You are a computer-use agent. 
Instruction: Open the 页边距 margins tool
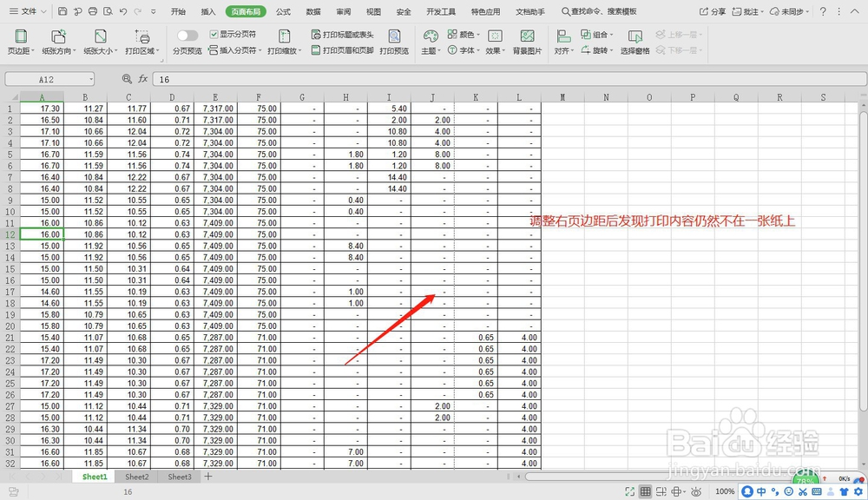tap(21, 43)
